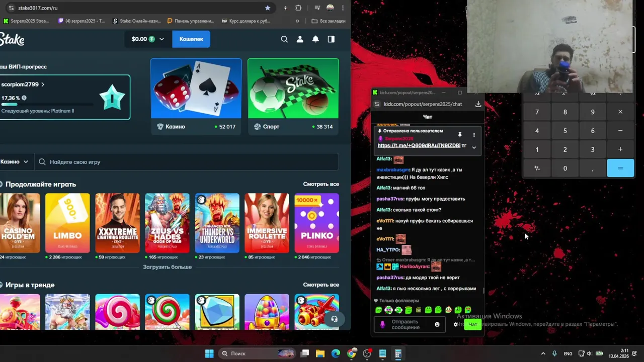Open Все закладки folder

[329, 21]
